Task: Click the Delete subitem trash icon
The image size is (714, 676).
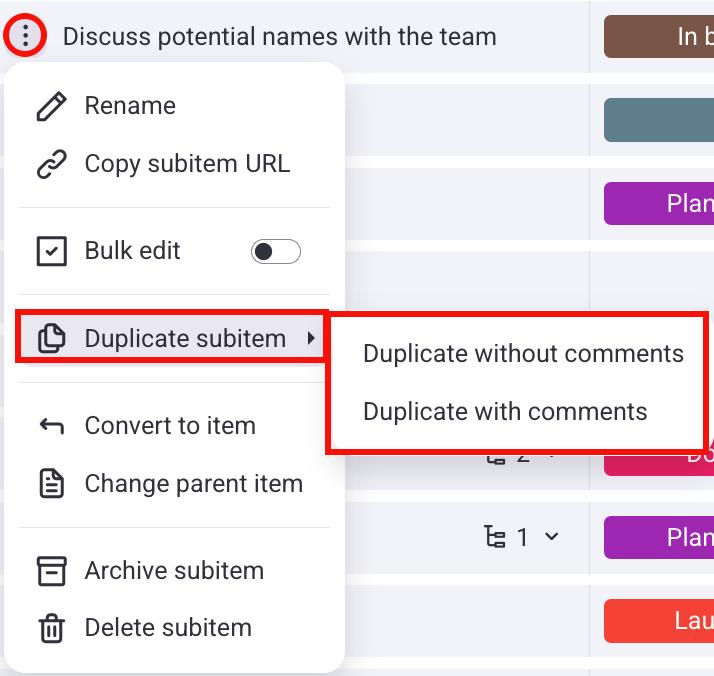Action: pyautogui.click(x=51, y=629)
